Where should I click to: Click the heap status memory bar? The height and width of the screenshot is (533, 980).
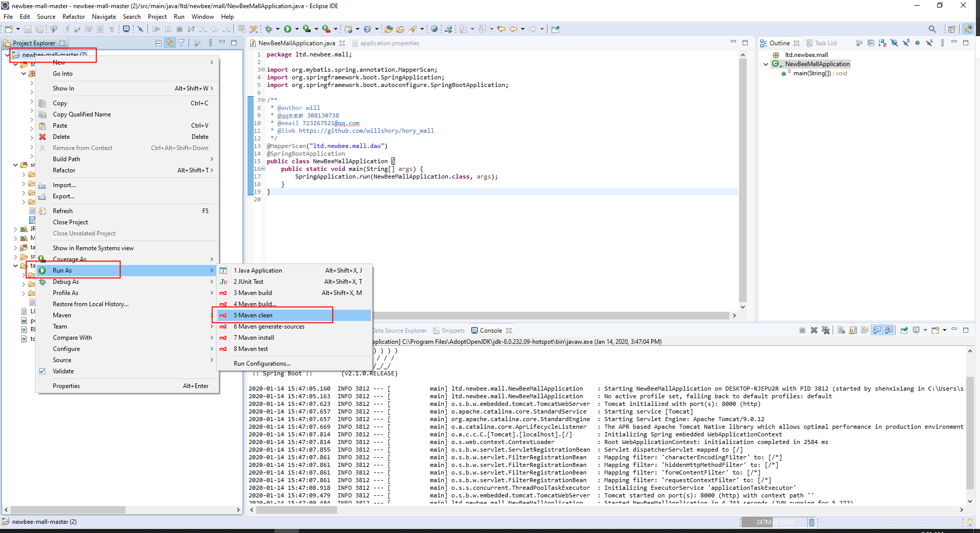[x=774, y=522]
